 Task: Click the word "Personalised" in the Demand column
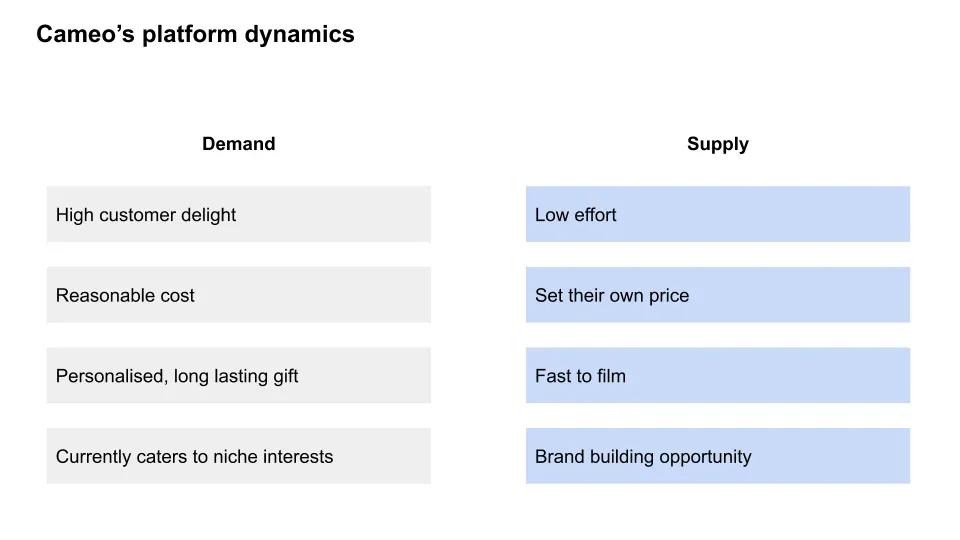click(x=110, y=377)
